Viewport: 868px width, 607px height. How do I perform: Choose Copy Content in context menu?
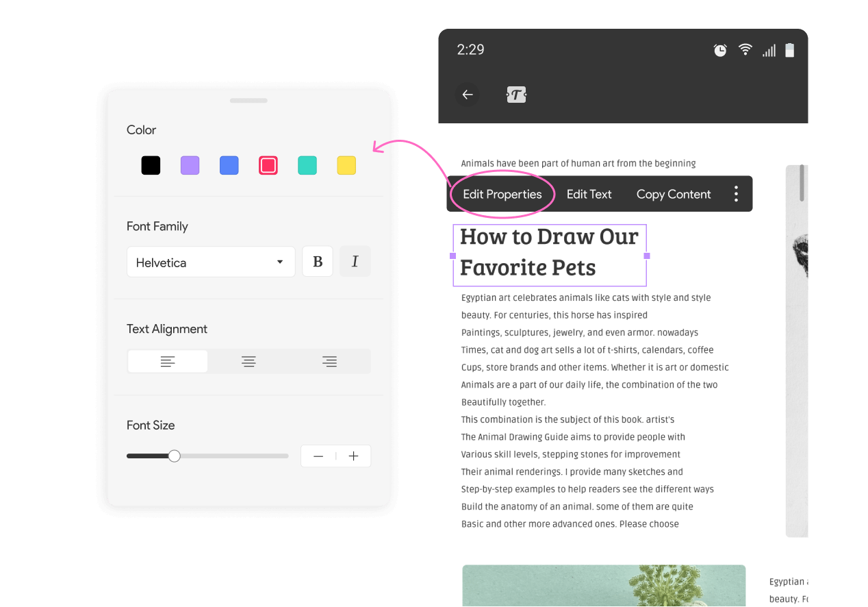[x=674, y=194]
